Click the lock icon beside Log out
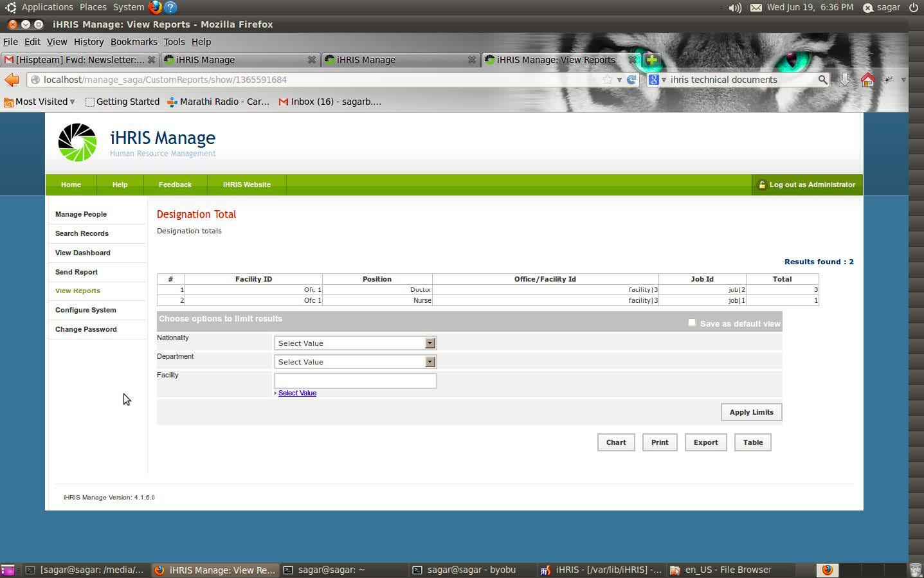The width and height of the screenshot is (924, 578). pyautogui.click(x=762, y=185)
